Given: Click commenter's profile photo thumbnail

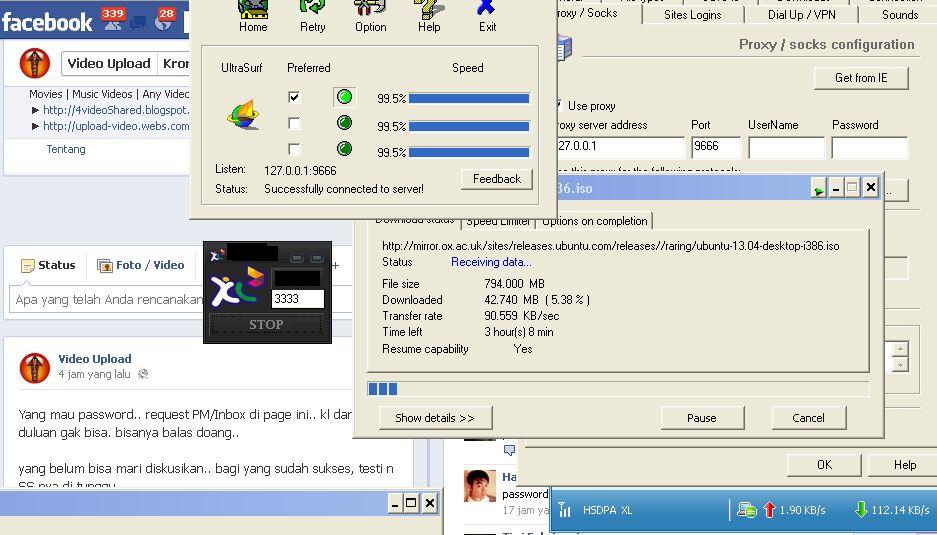Looking at the screenshot, I should [480, 485].
